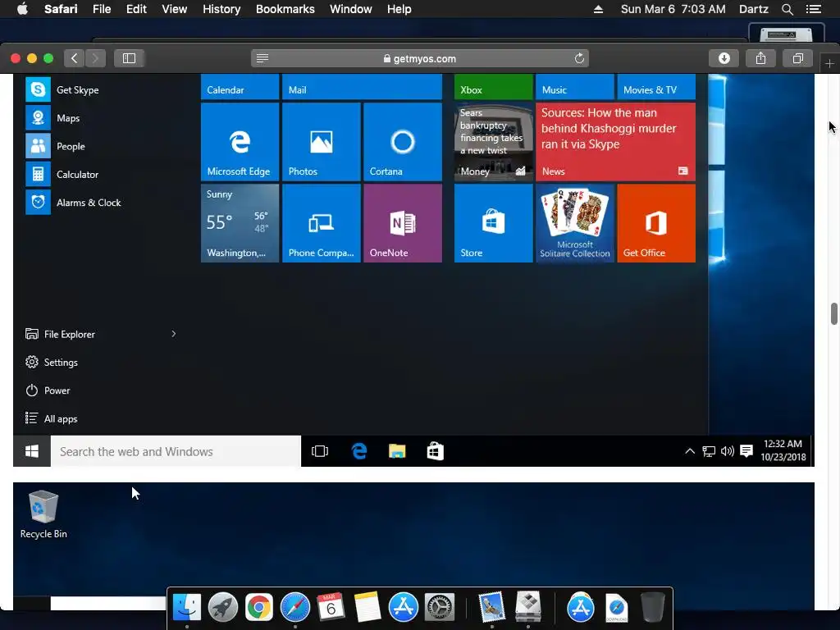Image resolution: width=840 pixels, height=630 pixels.
Task: Open the Get Skype app entry
Action: (x=62, y=89)
